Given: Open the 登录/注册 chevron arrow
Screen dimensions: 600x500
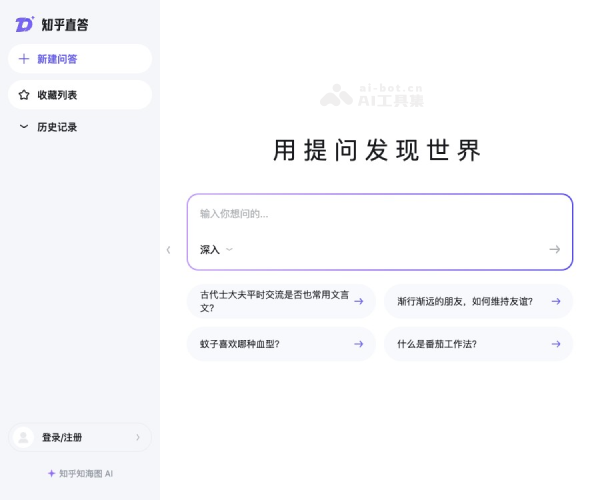Looking at the screenshot, I should coord(138,437).
